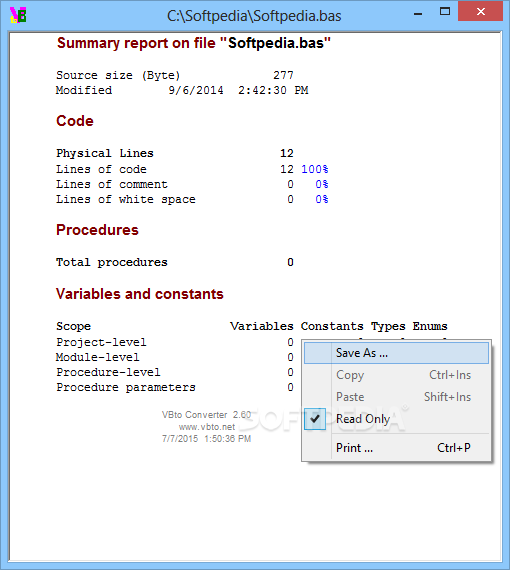510x570 pixels.
Task: Click the 'Physical Lines' row label
Action: coord(105,153)
